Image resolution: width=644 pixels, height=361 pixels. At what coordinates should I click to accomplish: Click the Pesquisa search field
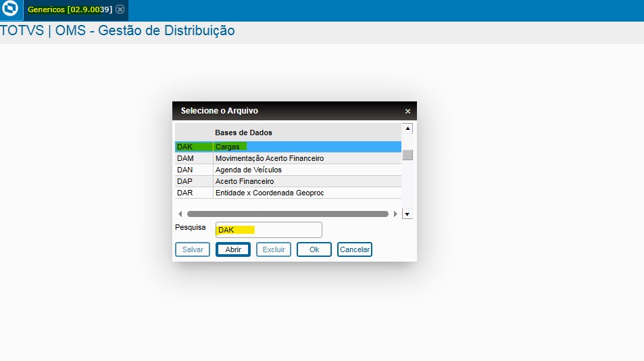(x=268, y=230)
